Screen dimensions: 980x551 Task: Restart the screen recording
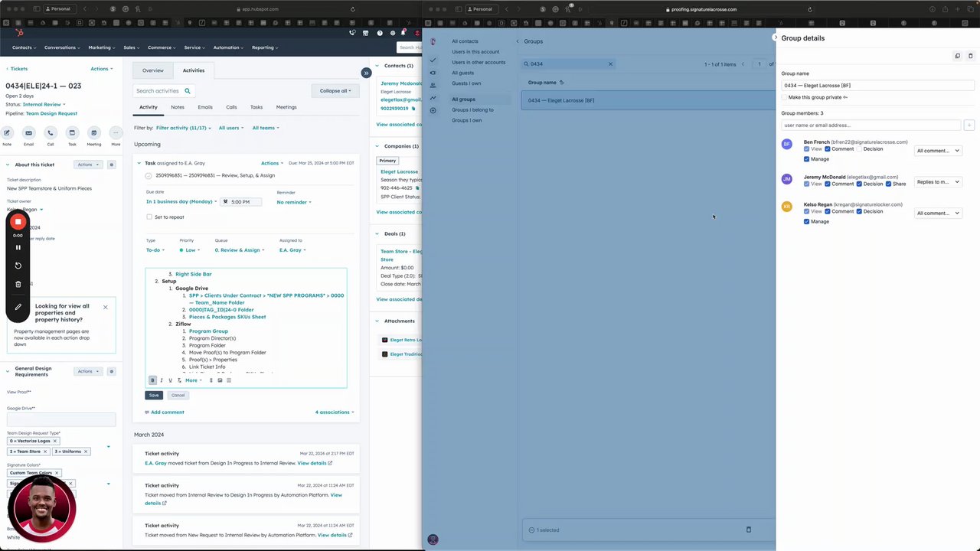pyautogui.click(x=18, y=266)
